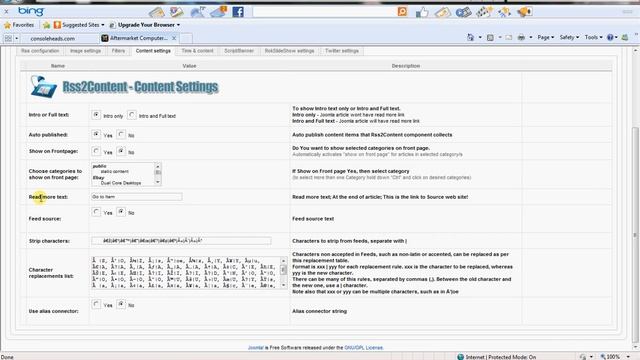This screenshot has height=360, width=640.
Task: Click the Facebook icon in Bing bar
Action: 238,12
